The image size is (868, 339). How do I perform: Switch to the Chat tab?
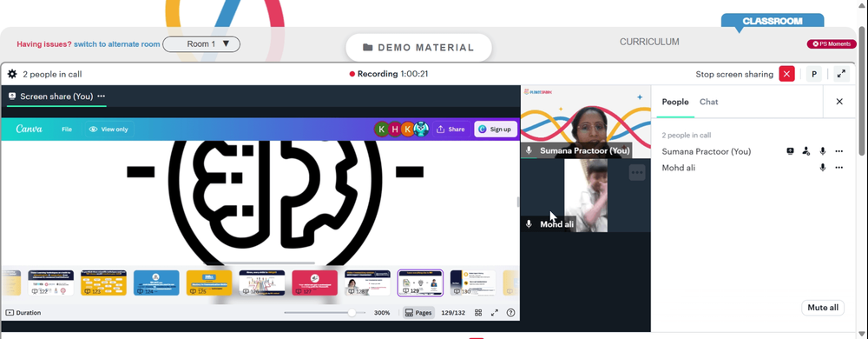click(x=708, y=102)
